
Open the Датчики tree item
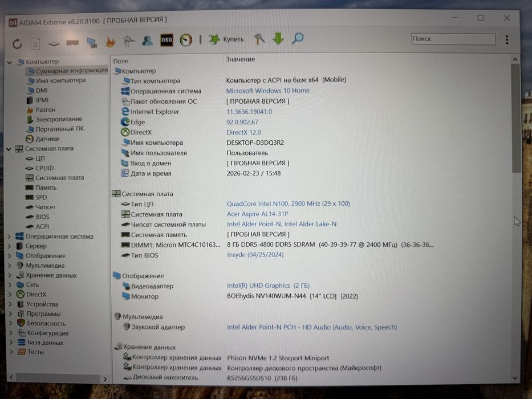coord(42,139)
